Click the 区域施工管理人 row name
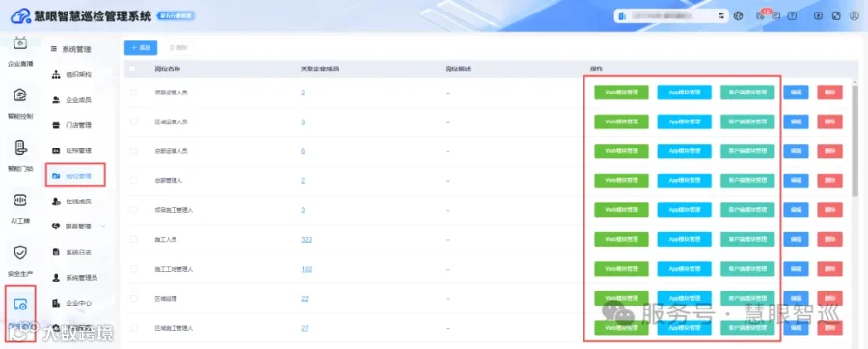The height and width of the screenshot is (349, 868). point(174,328)
